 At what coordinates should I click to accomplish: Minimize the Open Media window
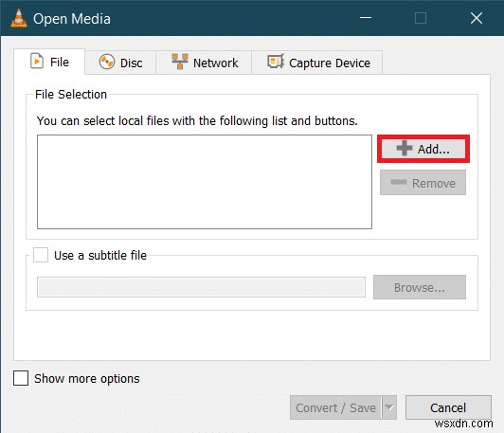366,18
